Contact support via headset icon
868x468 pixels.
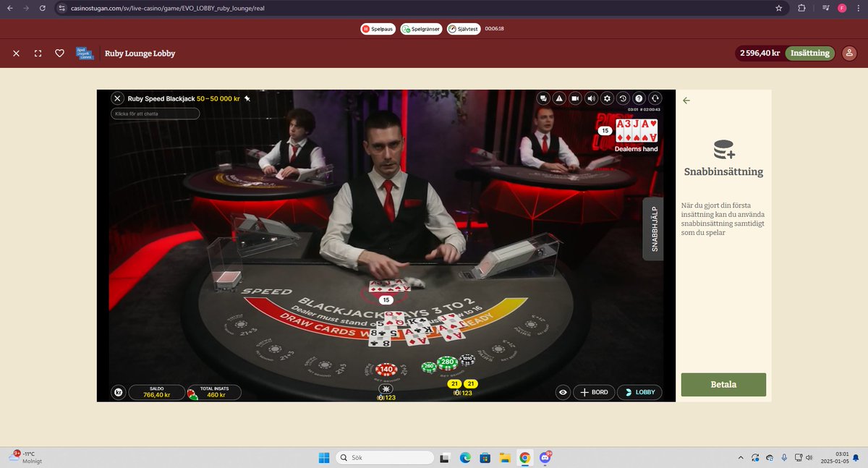click(655, 98)
